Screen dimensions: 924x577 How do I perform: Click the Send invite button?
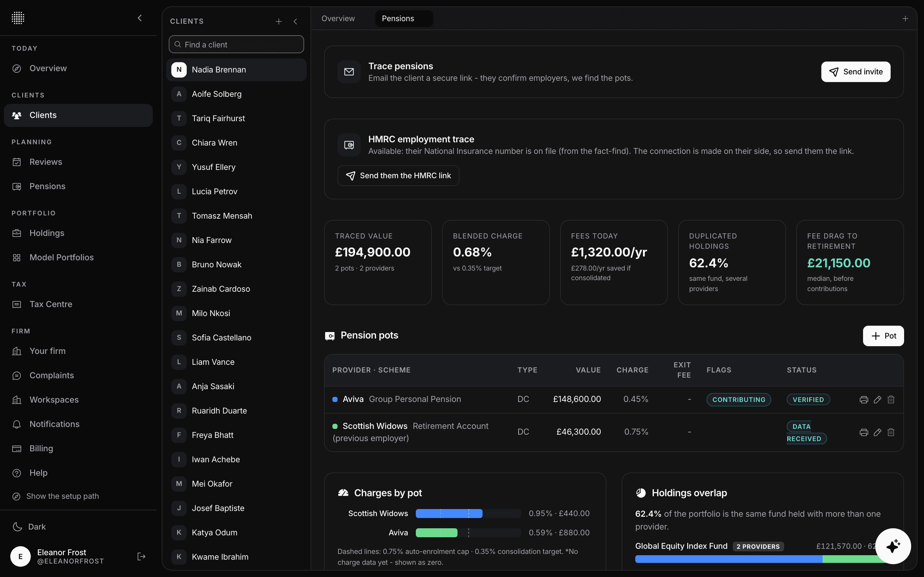point(856,72)
